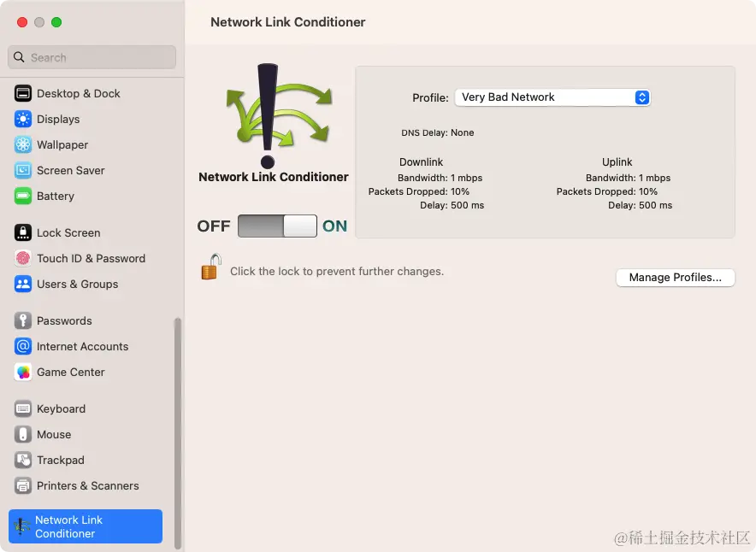The image size is (756, 552).
Task: Click the Lock Screen icon
Action: click(22, 232)
